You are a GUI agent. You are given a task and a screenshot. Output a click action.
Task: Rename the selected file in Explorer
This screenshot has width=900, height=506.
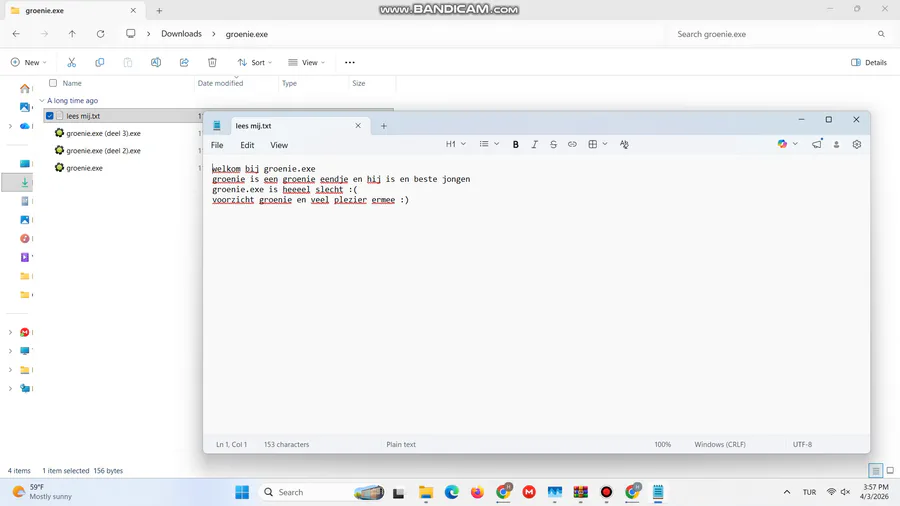tap(156, 63)
